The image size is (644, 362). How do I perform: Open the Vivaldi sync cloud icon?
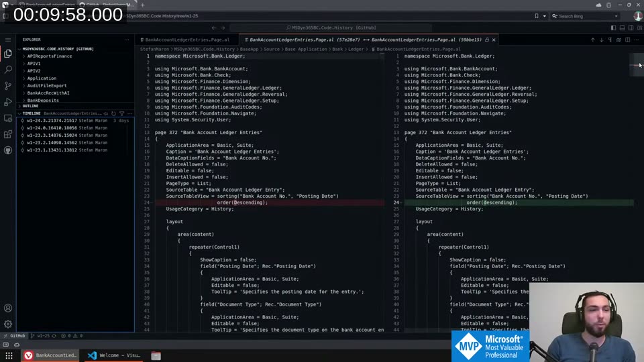coord(598,5)
